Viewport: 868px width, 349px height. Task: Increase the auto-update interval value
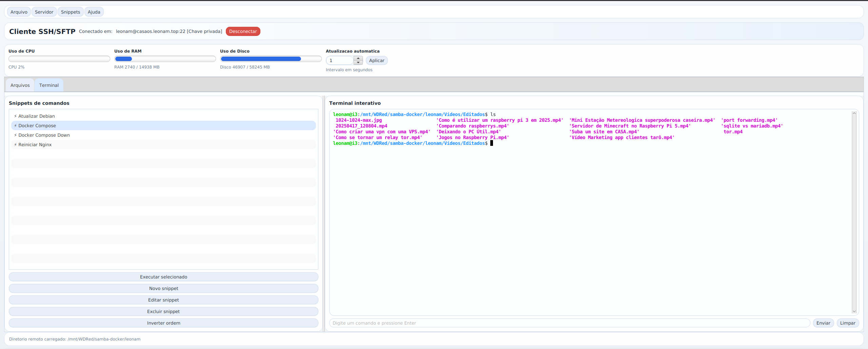358,58
